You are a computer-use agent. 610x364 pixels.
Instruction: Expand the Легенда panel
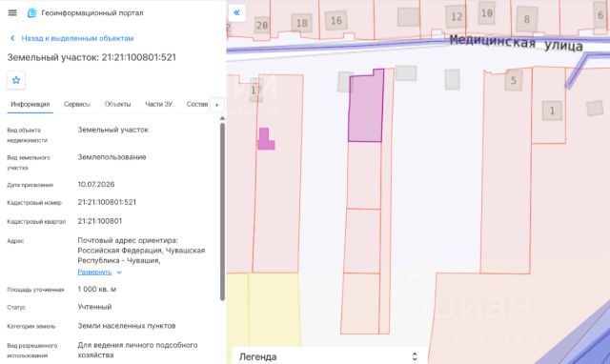point(415,356)
